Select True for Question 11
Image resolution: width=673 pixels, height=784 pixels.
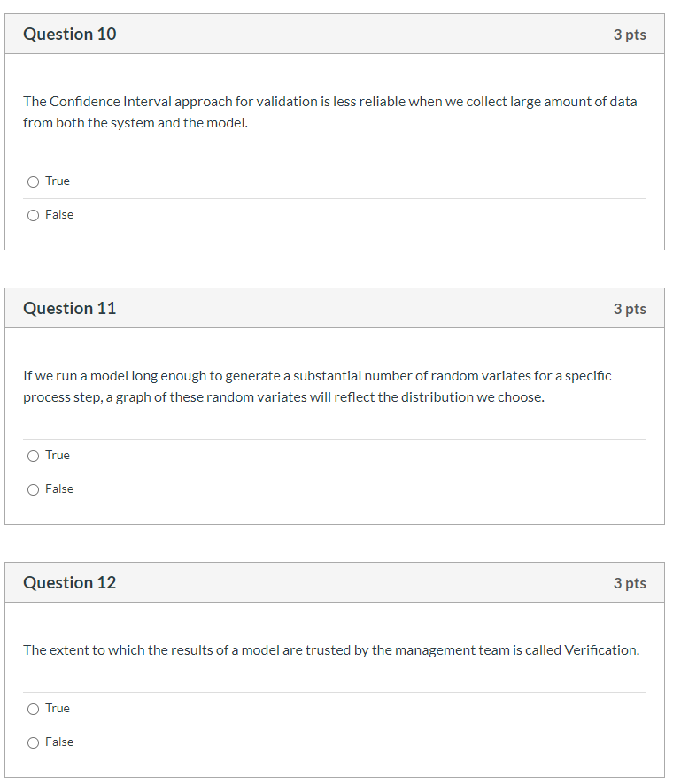(32, 455)
